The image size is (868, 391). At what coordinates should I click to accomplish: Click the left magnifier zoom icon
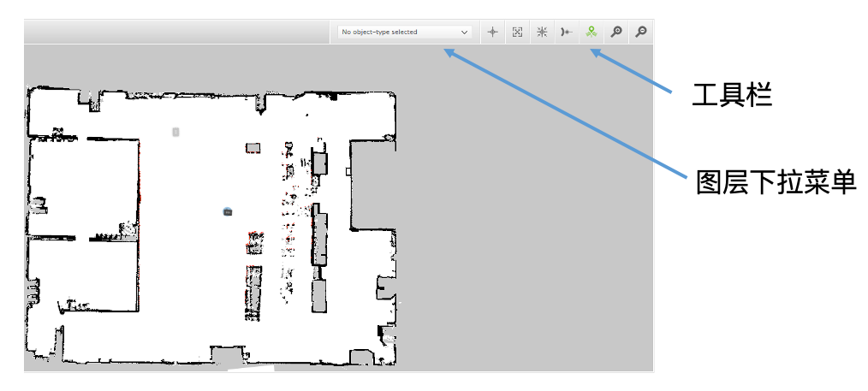click(x=615, y=32)
